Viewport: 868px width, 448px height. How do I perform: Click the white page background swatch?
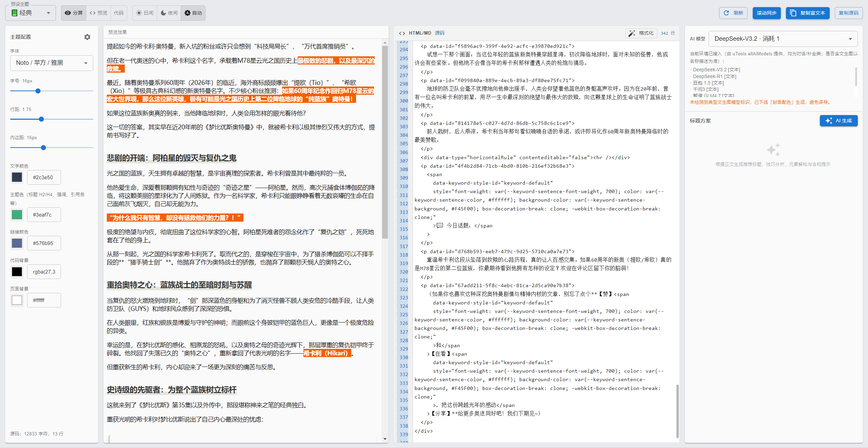pos(17,300)
